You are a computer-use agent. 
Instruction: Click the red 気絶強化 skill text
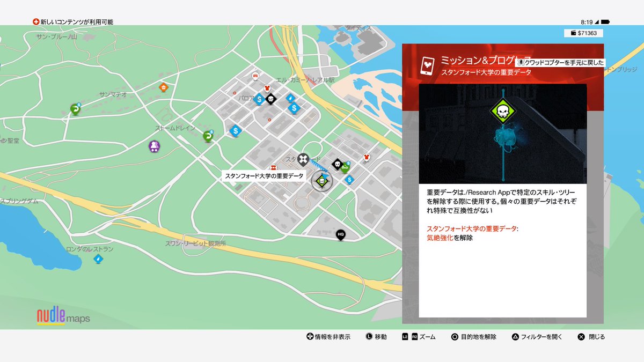pyautogui.click(x=439, y=238)
